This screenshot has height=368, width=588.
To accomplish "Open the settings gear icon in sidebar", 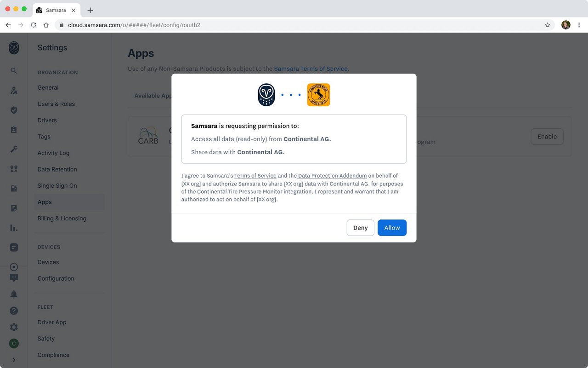I will pos(14,327).
